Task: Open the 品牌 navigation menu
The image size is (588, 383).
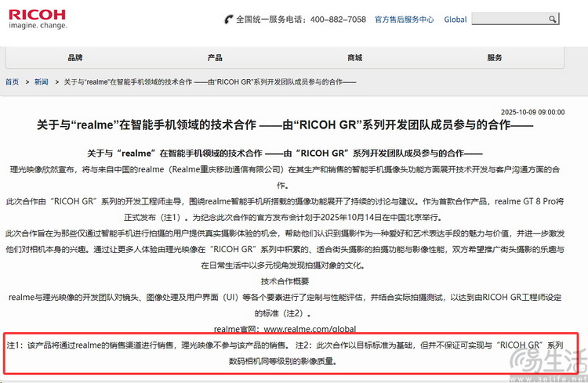Action: (x=75, y=58)
